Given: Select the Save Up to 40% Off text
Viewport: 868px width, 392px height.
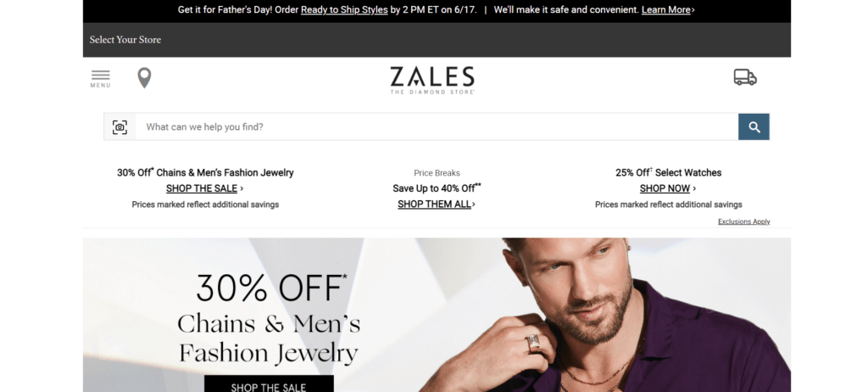Looking at the screenshot, I should pyautogui.click(x=437, y=188).
